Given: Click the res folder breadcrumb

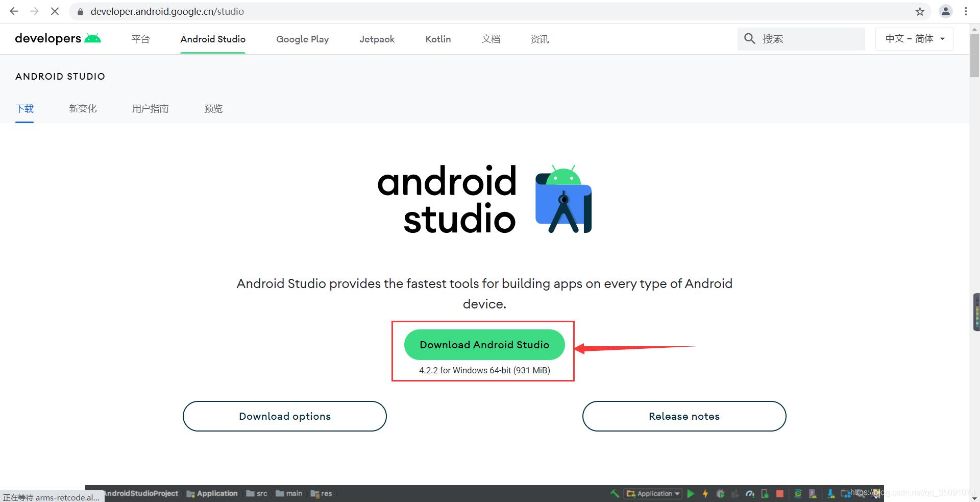Looking at the screenshot, I should point(321,493).
